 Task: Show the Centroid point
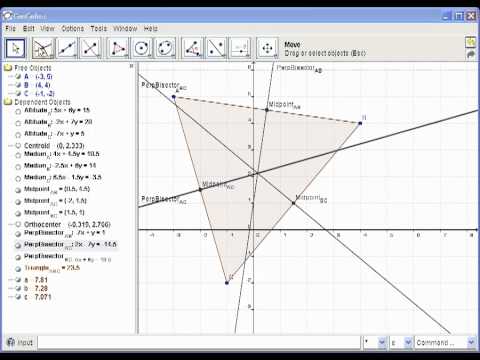point(18,146)
